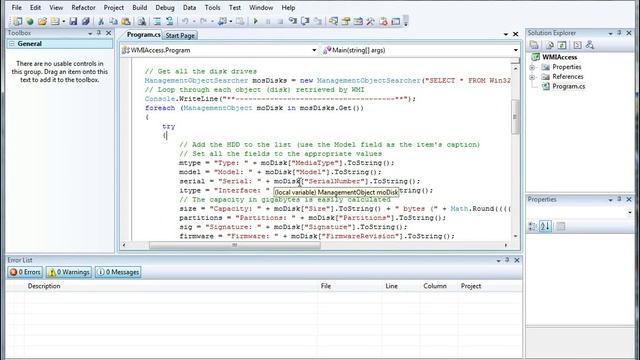Click the Stop Debugging square icon
The image size is (640, 360).
click(x=280, y=21)
